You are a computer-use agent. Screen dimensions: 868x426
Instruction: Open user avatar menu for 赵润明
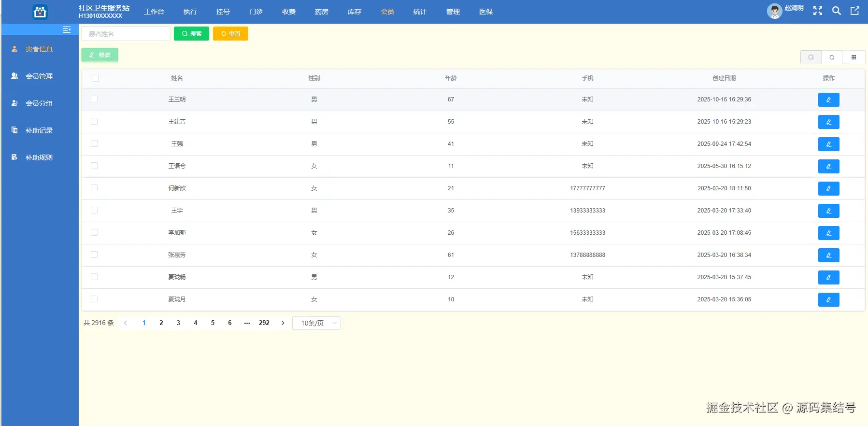[x=775, y=11]
